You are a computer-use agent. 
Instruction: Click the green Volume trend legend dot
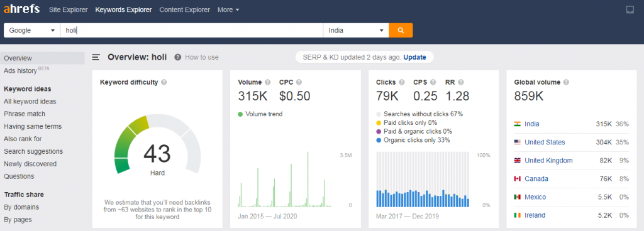pyautogui.click(x=240, y=114)
